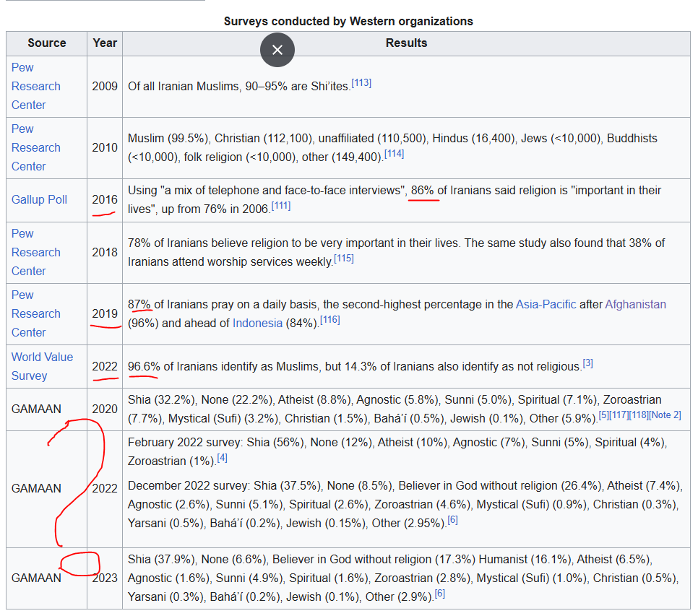Open Pew Research Center link in 2018 row
The image size is (698, 616).
tap(35, 252)
